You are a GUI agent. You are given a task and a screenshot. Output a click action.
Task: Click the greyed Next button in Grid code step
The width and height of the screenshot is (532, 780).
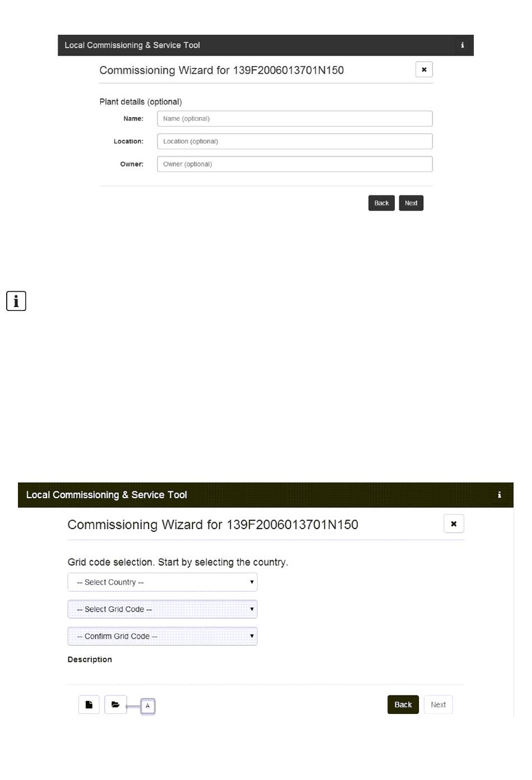coord(438,705)
